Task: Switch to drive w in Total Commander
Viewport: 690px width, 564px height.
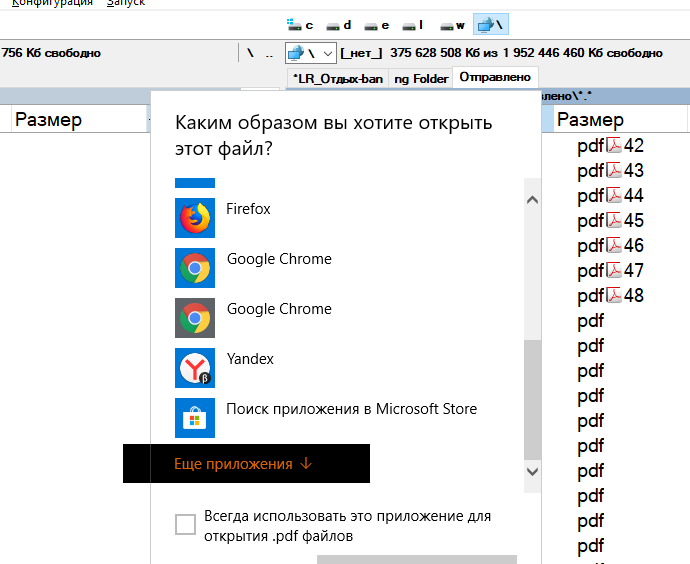Action: coord(452,25)
